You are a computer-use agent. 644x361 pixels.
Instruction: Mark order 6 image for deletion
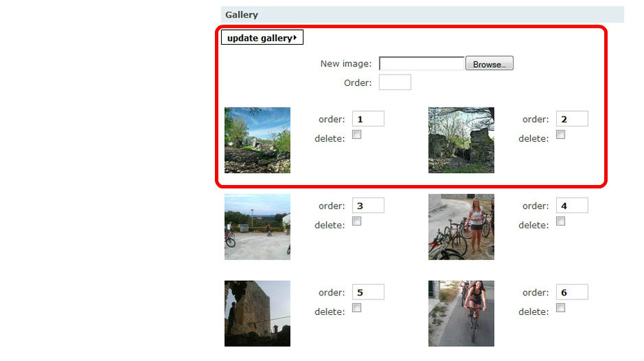pyautogui.click(x=561, y=307)
